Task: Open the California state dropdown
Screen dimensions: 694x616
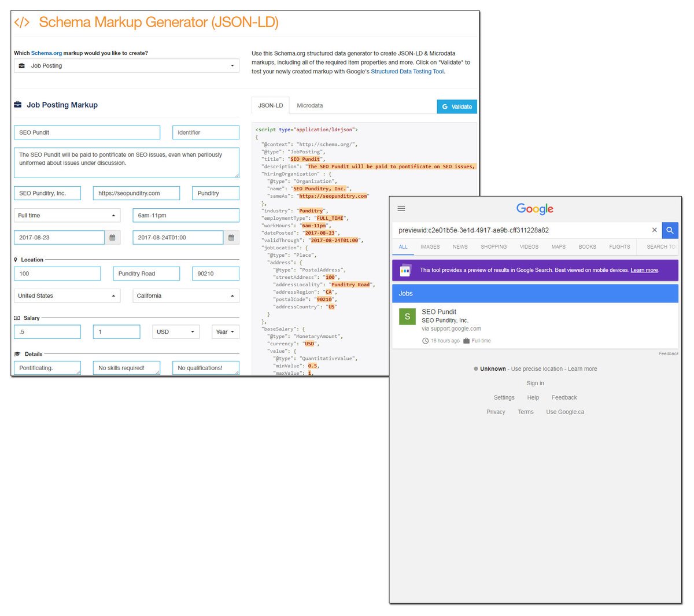Action: coord(186,296)
